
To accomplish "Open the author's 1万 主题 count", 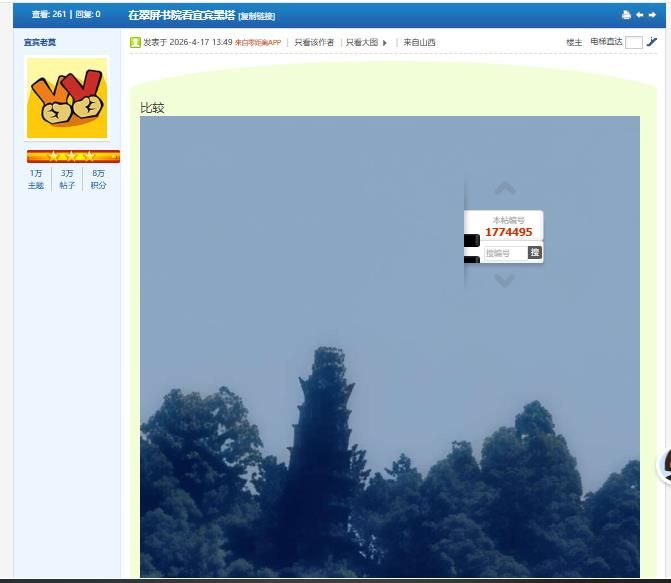I will click(36, 179).
